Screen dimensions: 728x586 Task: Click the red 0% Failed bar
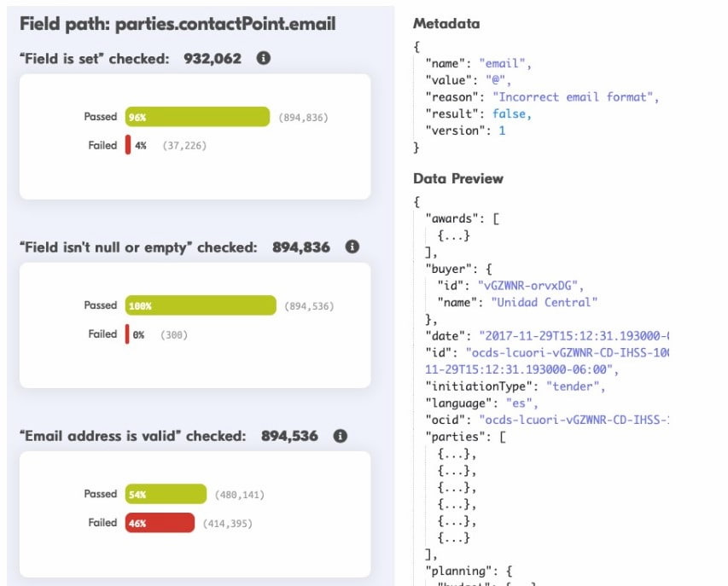pos(128,334)
